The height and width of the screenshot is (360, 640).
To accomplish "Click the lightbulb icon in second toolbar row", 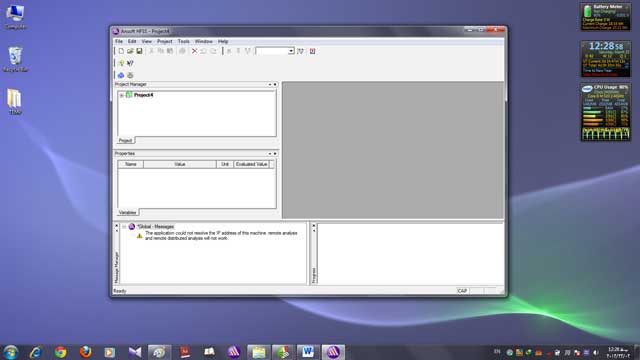I will tap(121, 63).
